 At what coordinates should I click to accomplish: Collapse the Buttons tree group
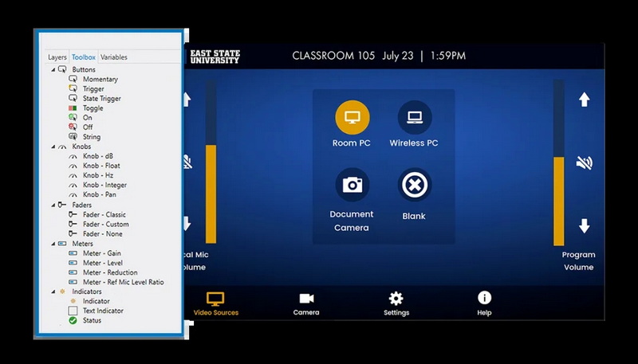coord(53,70)
